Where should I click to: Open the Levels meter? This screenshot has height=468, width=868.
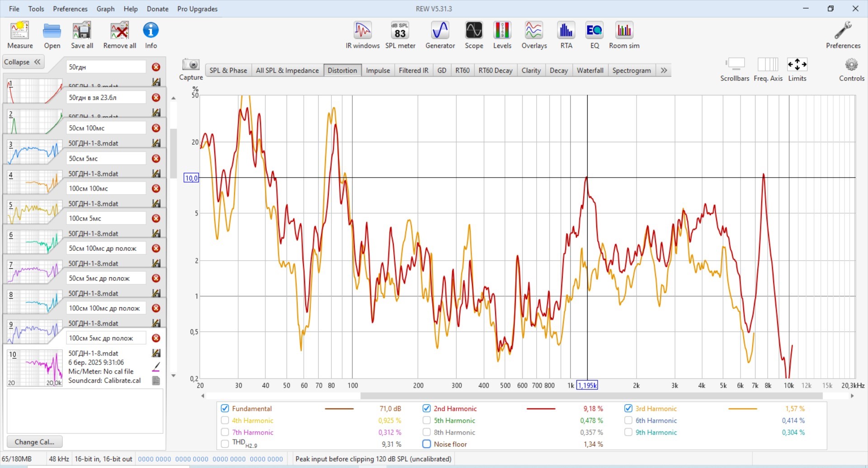coord(502,35)
